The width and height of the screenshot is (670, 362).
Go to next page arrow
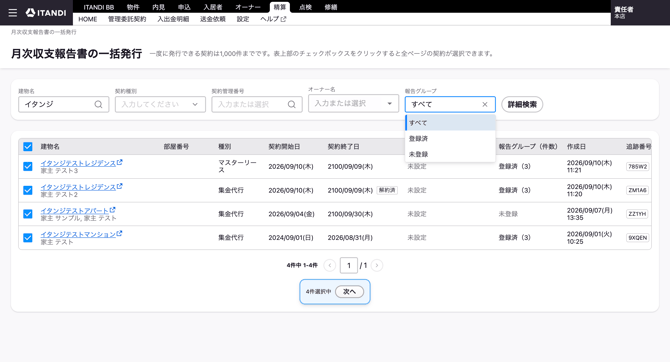pos(377,265)
